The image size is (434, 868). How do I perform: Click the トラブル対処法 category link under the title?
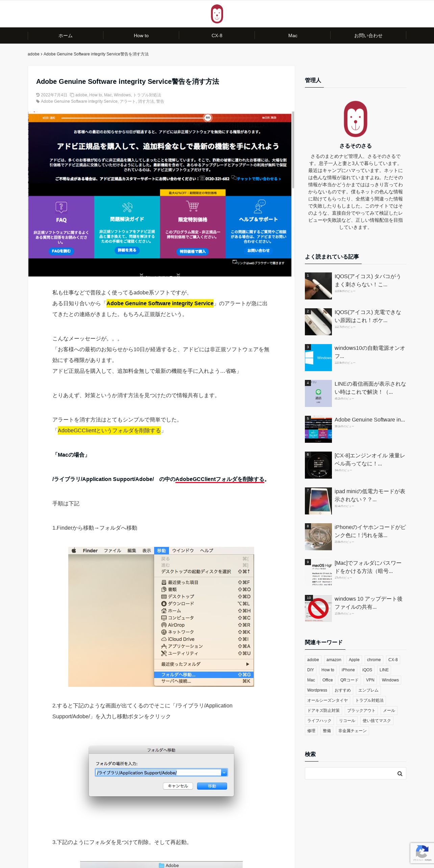147,95
